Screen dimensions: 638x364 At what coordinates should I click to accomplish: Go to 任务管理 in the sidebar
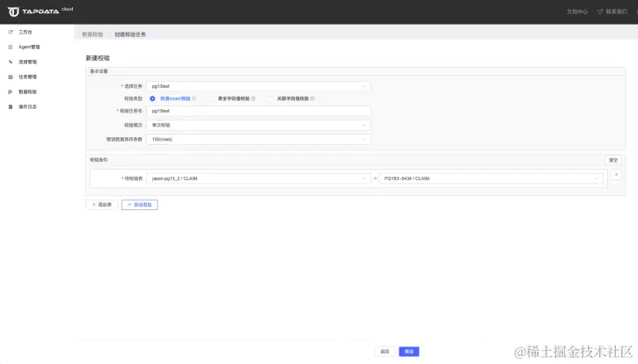pyautogui.click(x=27, y=76)
